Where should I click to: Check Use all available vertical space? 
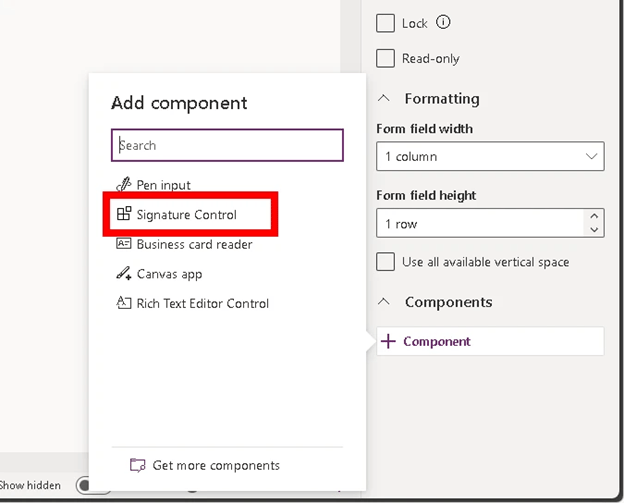click(x=385, y=262)
